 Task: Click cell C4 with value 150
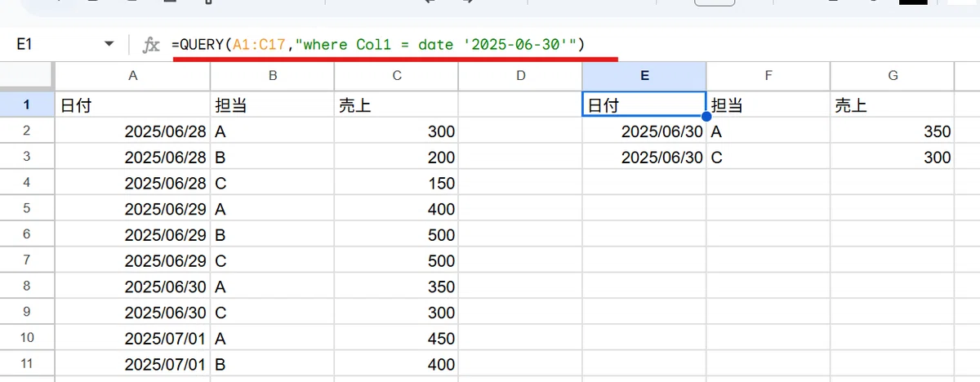coord(396,183)
